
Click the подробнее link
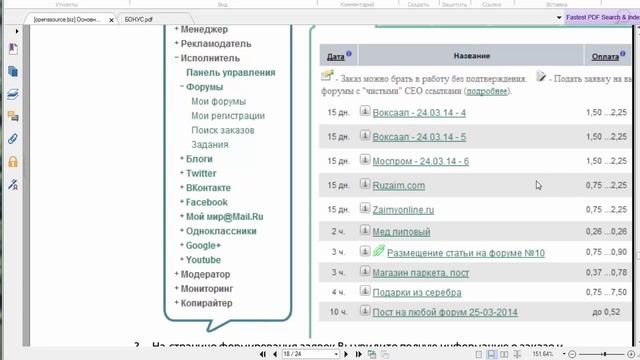[487, 91]
